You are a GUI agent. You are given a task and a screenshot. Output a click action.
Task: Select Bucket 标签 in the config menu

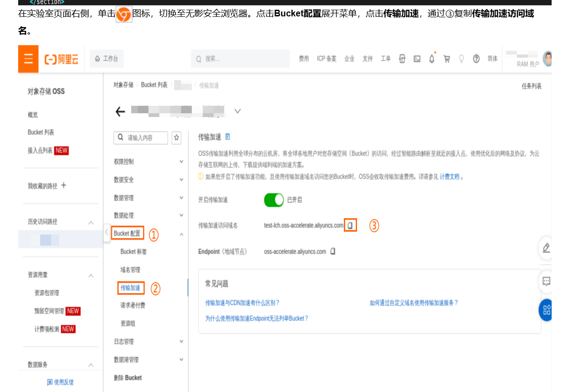coord(134,252)
